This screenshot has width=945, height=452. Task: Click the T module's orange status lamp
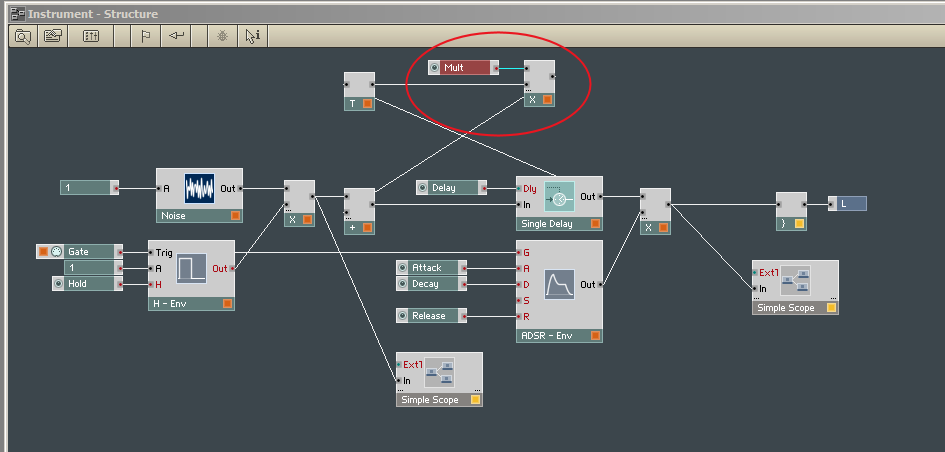[368, 104]
